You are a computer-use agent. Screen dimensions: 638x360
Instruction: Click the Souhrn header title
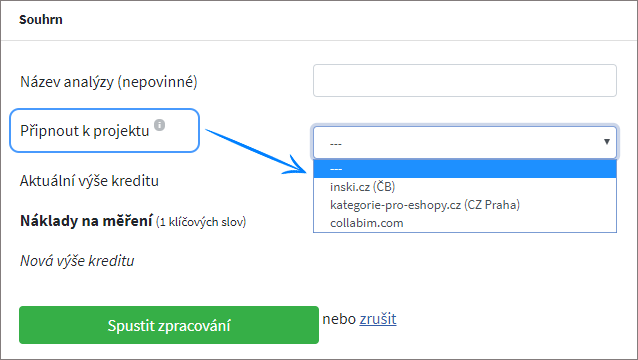(x=41, y=20)
